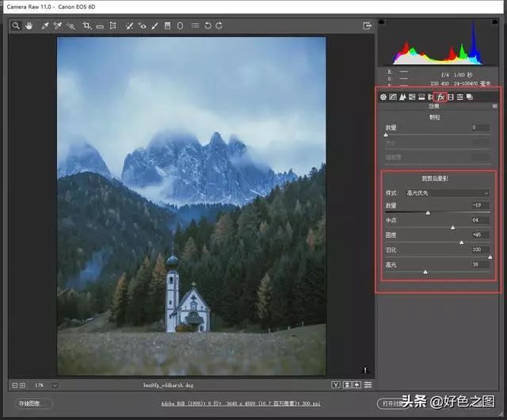Toggle full screen mode icon
The height and width of the screenshot is (420, 507).
pos(367,25)
